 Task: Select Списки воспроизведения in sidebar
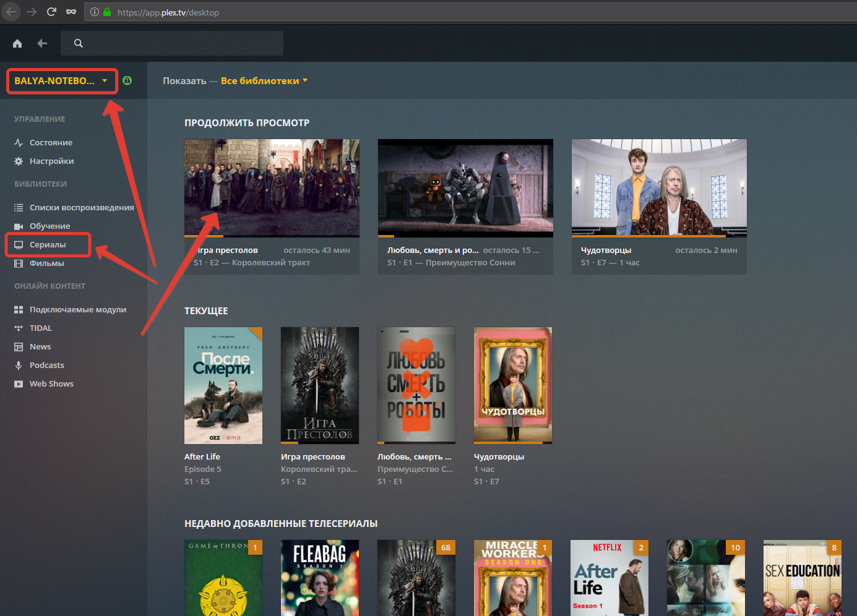(81, 208)
